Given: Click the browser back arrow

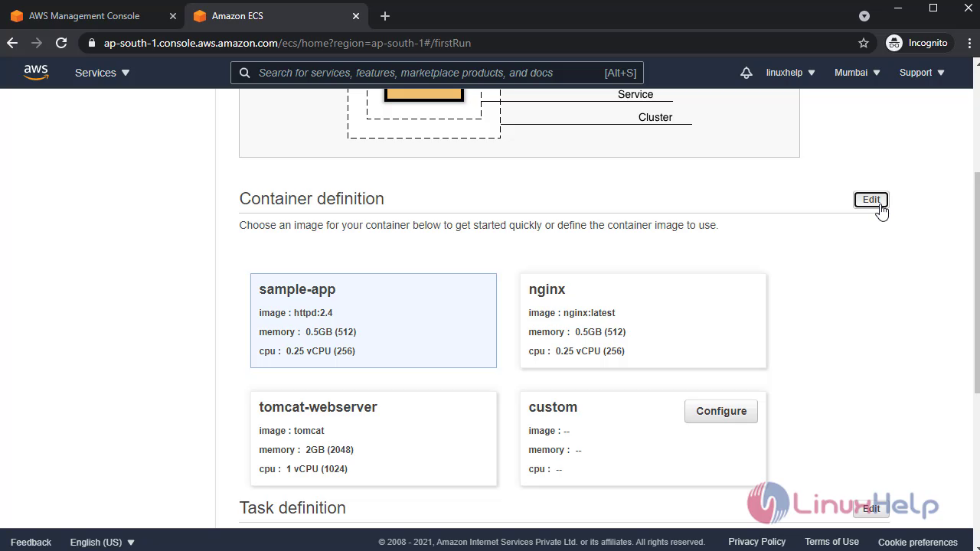Looking at the screenshot, I should [x=12, y=43].
